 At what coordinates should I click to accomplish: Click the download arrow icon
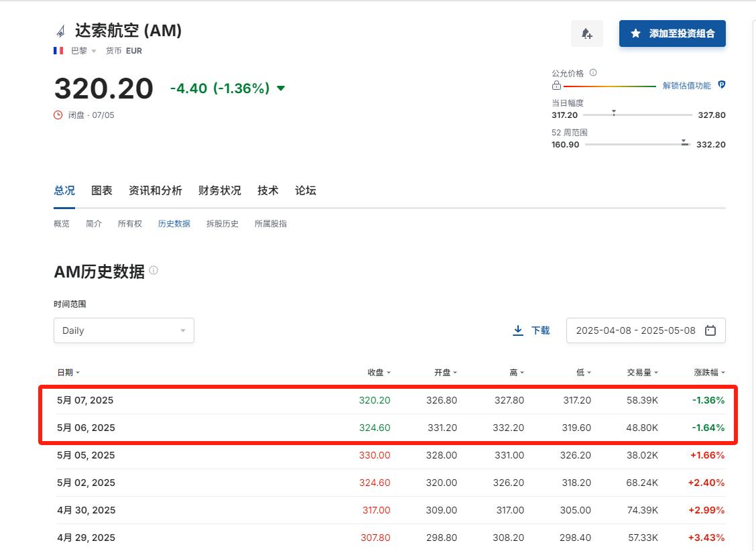[x=518, y=330]
